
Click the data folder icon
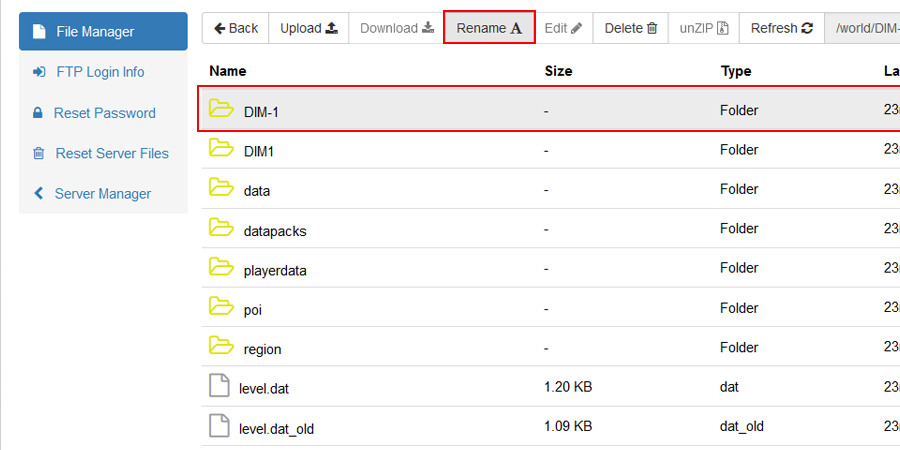pos(221,187)
